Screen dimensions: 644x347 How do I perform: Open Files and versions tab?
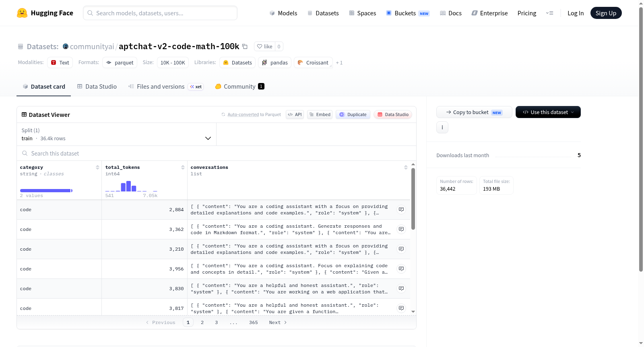point(166,86)
